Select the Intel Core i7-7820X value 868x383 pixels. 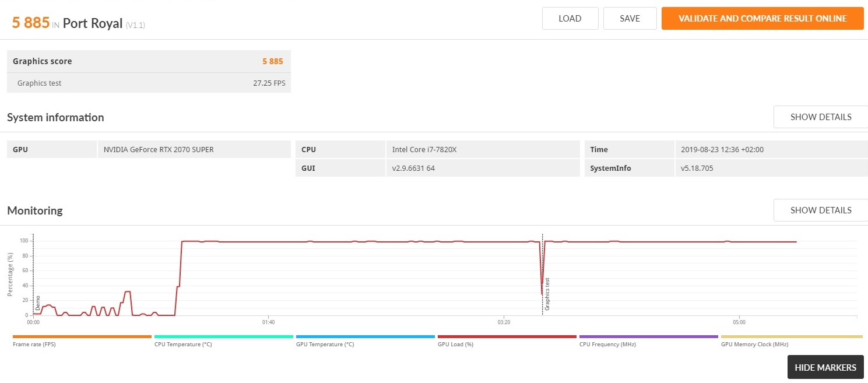coord(424,149)
